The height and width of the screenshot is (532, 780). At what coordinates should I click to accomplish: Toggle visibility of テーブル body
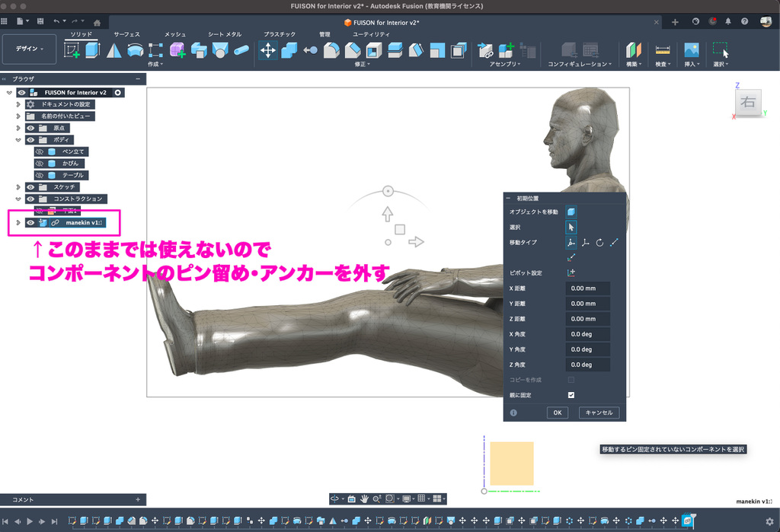click(x=39, y=175)
